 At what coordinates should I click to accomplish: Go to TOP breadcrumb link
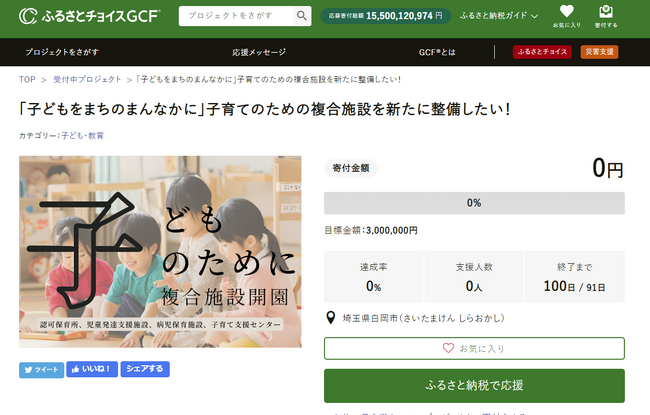coord(28,79)
